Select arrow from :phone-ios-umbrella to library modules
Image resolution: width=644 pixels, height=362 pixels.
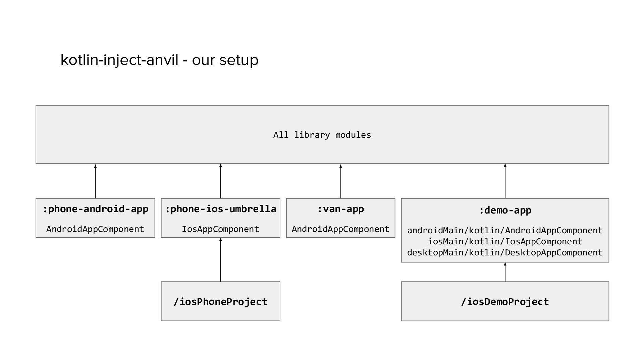(220, 181)
